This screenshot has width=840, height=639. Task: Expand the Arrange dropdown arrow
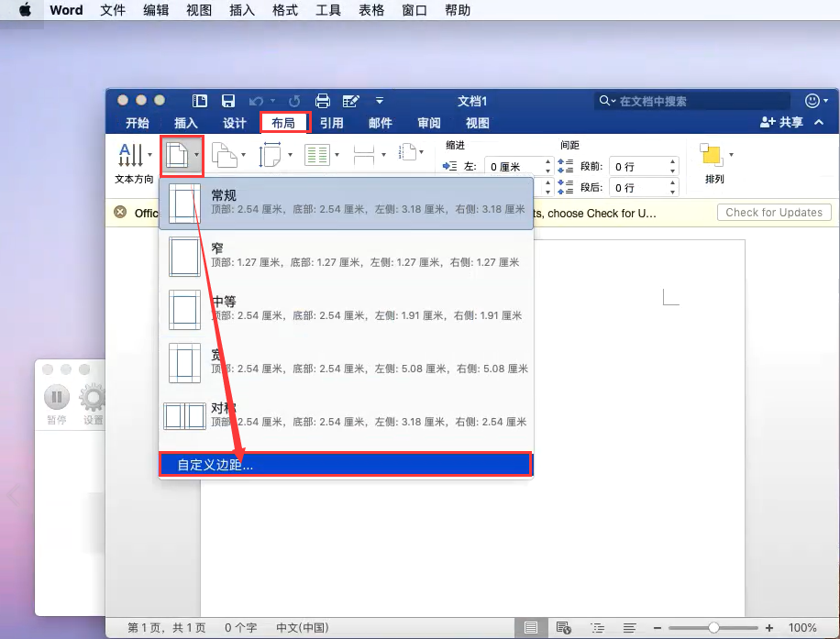(731, 155)
